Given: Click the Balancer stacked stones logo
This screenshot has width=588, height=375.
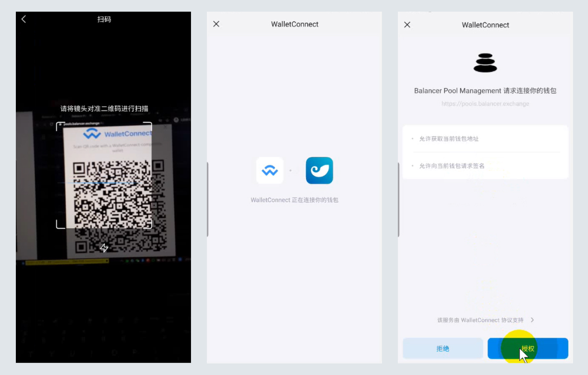Looking at the screenshot, I should 485,62.
